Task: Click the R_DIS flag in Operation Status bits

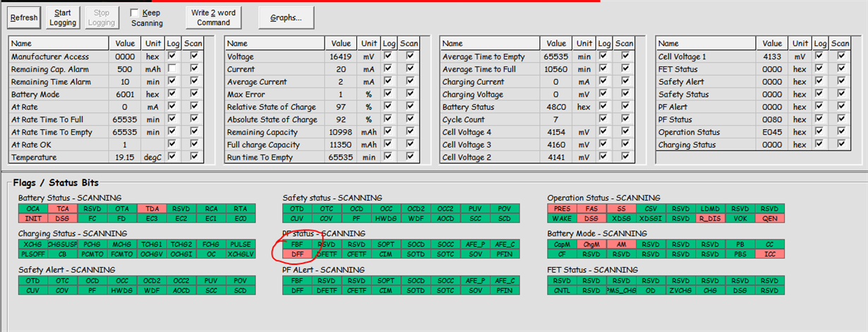Action: 710,218
